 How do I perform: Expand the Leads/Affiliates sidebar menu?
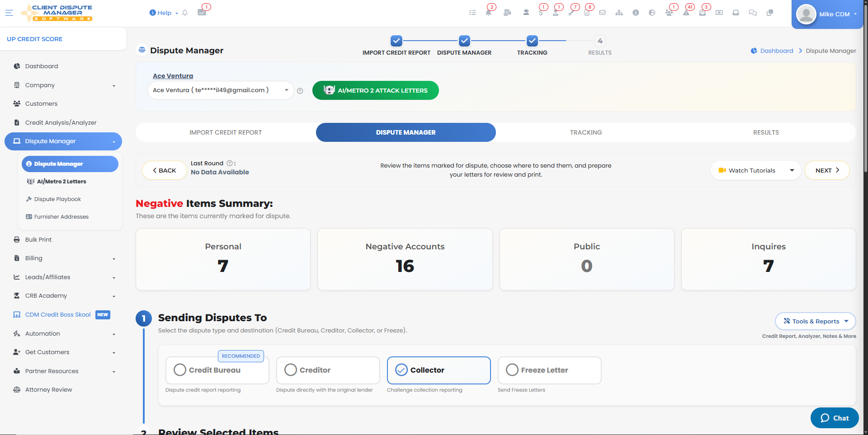[63, 277]
